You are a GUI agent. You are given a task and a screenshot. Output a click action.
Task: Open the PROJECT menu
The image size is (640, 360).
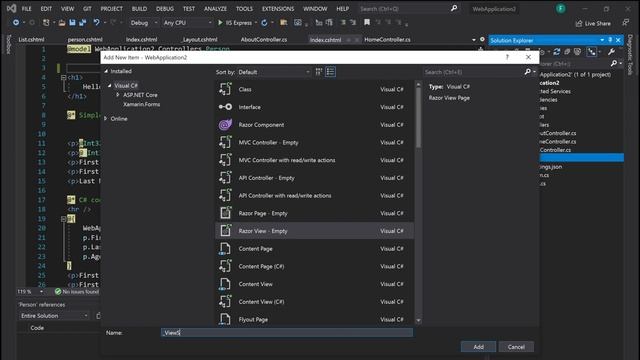tap(111, 9)
